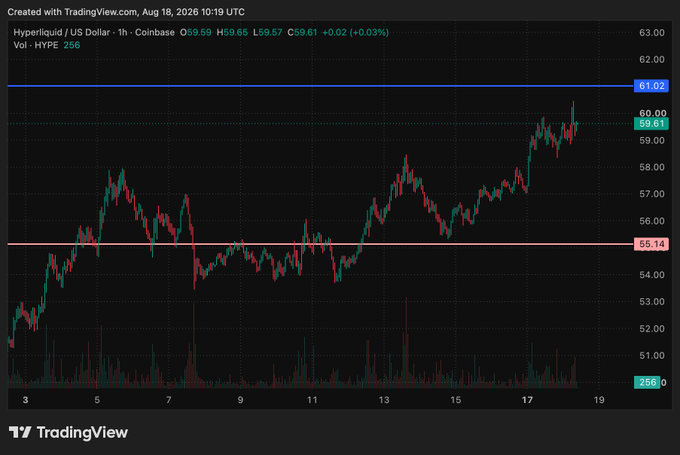Click the C59.61 close value

point(302,33)
